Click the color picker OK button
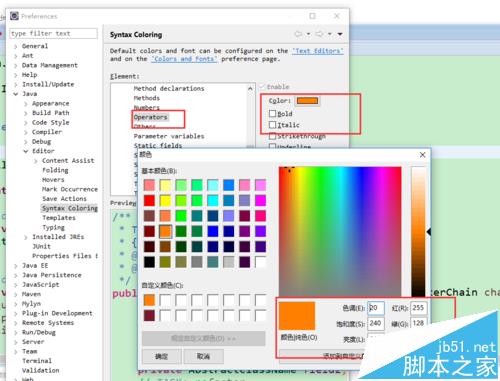Viewport: 500px width, 381px height. 162,356
